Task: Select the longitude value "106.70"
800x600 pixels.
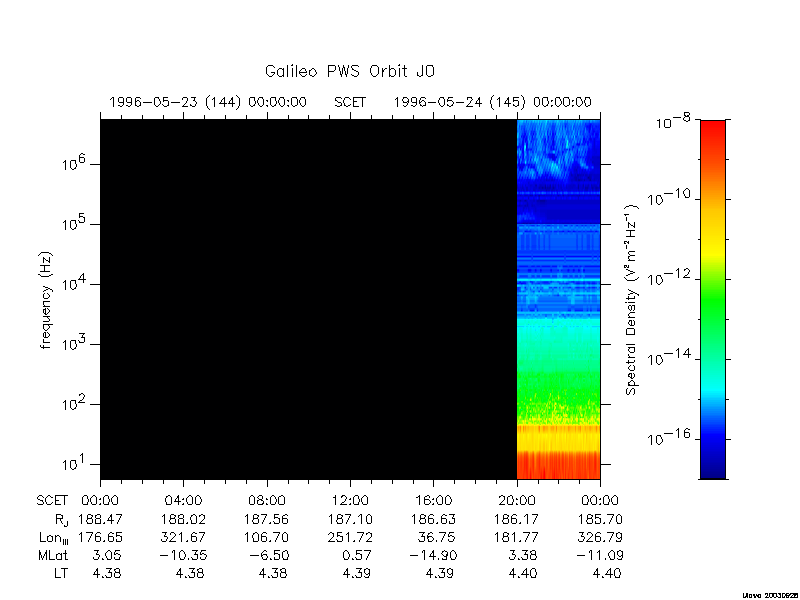Action: pyautogui.click(x=266, y=537)
